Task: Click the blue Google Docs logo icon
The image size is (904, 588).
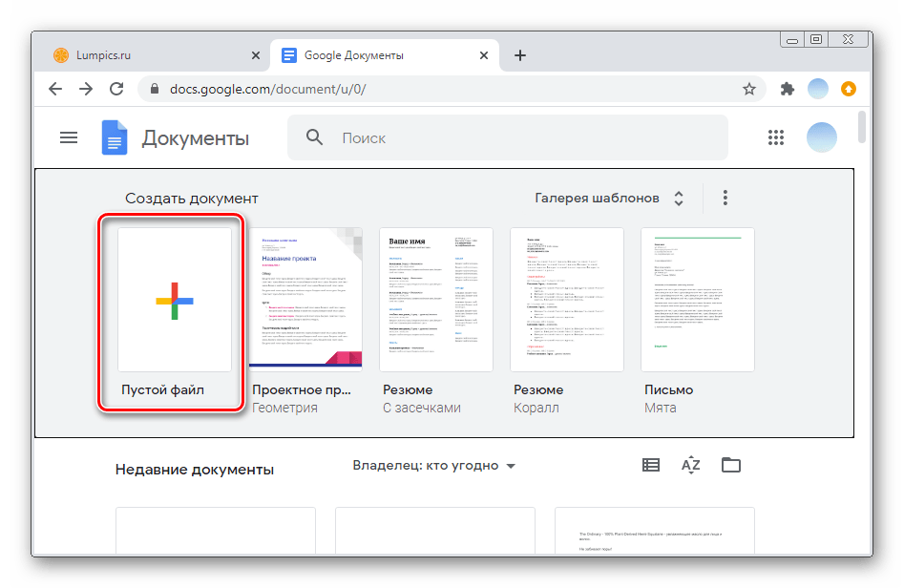Action: (x=115, y=137)
